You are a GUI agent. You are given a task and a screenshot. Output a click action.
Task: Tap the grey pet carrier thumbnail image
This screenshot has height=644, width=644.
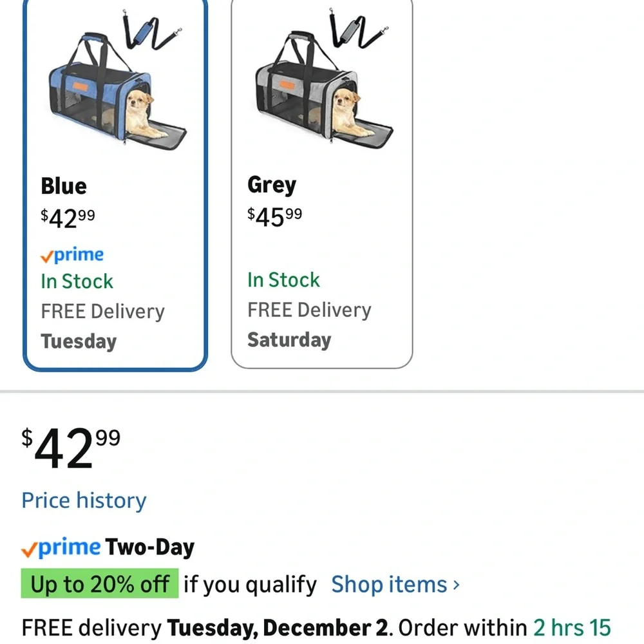pos(323,93)
